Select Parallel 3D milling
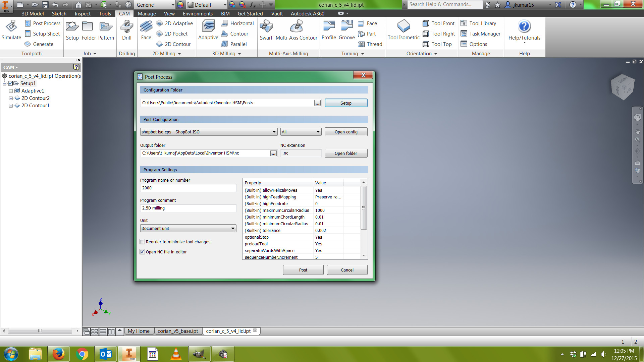Image resolution: width=644 pixels, height=362 pixels. pos(234,44)
